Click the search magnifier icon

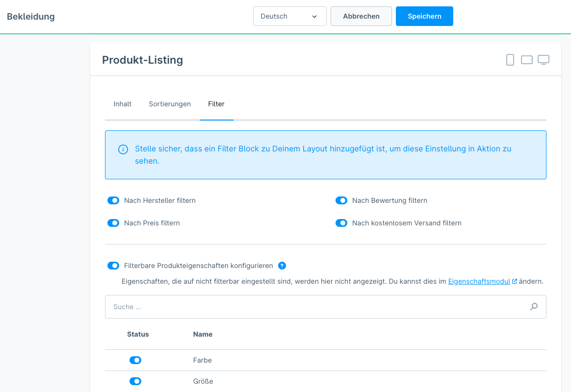tap(534, 307)
